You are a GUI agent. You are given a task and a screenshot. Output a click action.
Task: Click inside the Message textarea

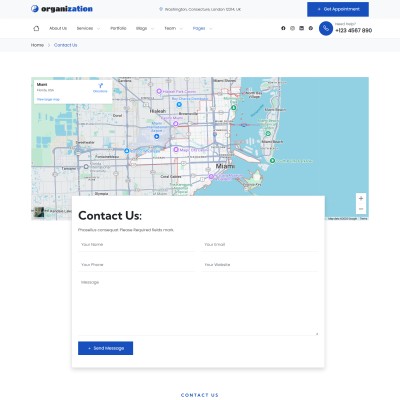point(198,306)
